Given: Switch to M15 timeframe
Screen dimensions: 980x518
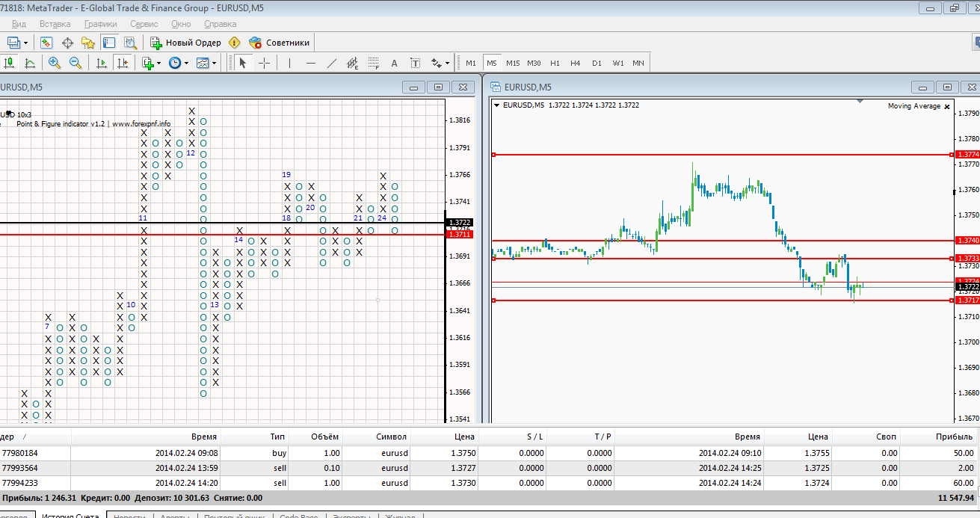Looking at the screenshot, I should 513,63.
